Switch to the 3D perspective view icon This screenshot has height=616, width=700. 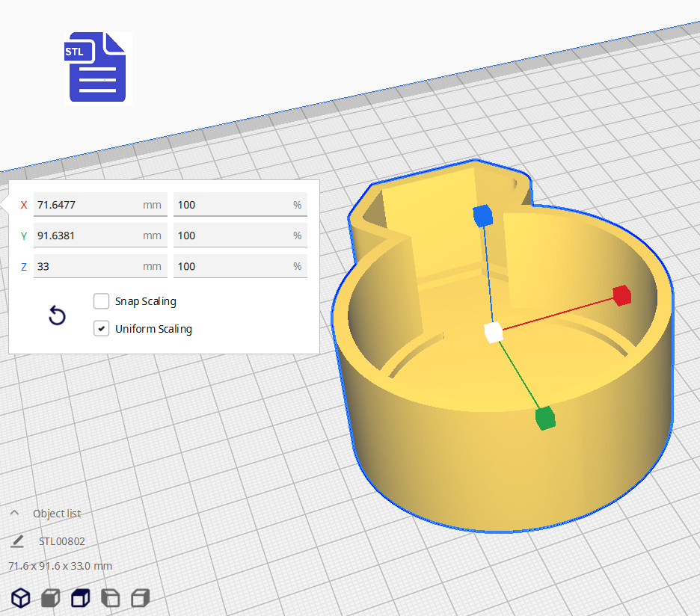20,598
